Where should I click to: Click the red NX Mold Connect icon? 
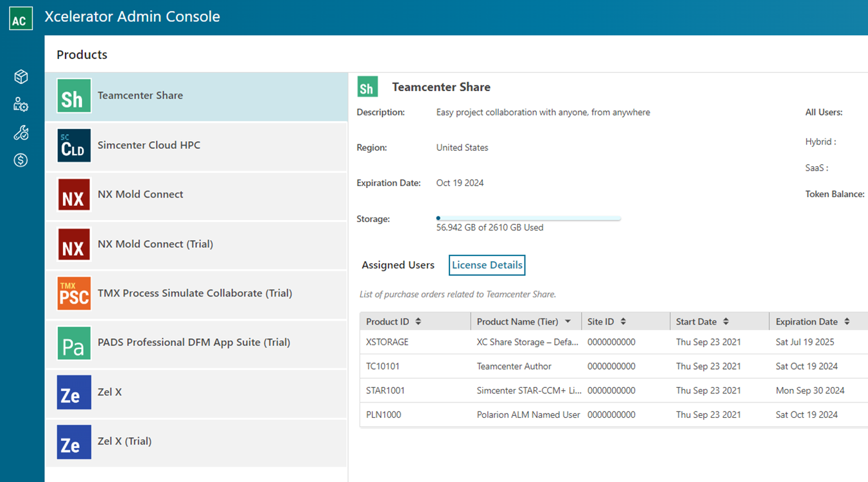point(73,194)
